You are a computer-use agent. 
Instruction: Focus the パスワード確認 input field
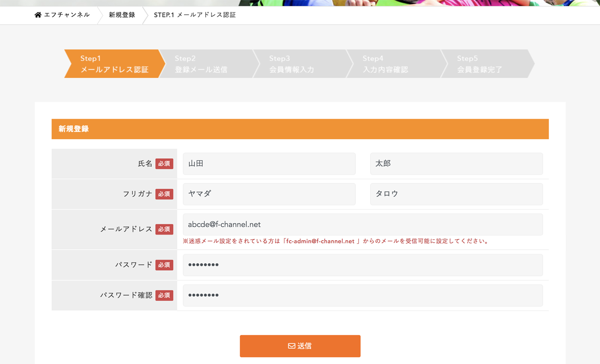point(362,295)
